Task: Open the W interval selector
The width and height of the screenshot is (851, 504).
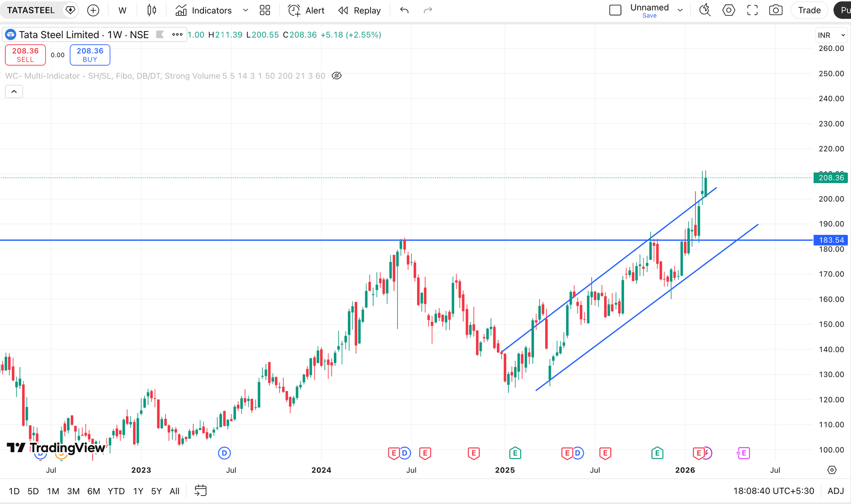Action: [x=122, y=10]
